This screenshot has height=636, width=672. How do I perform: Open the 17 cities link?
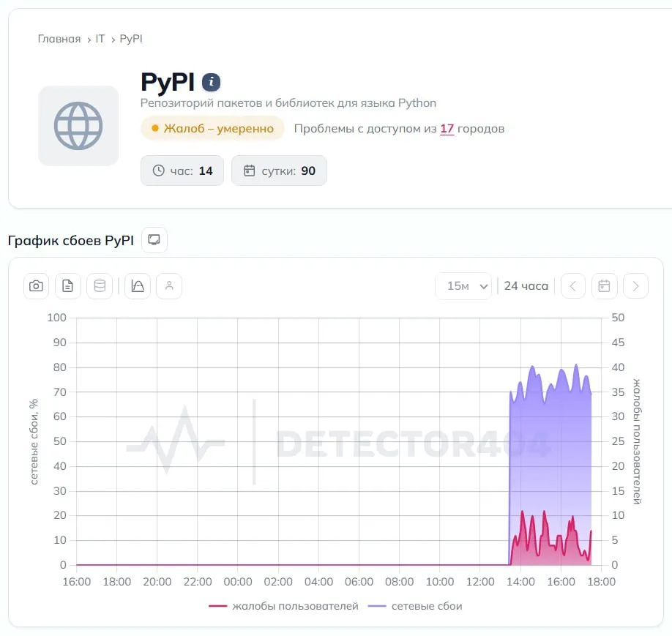click(x=447, y=129)
